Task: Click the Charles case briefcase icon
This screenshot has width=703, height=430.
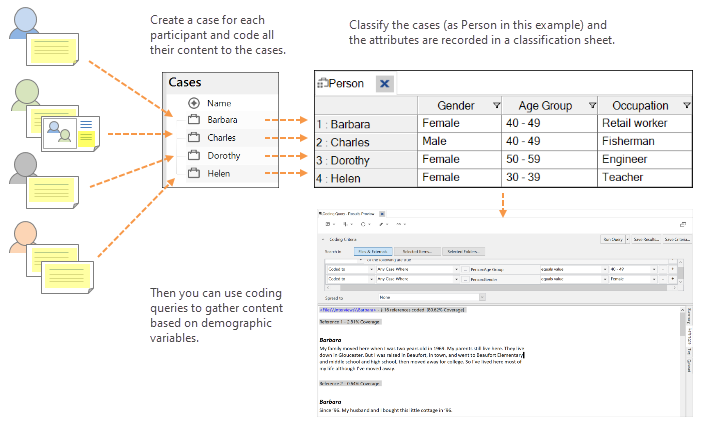Action: point(194,138)
